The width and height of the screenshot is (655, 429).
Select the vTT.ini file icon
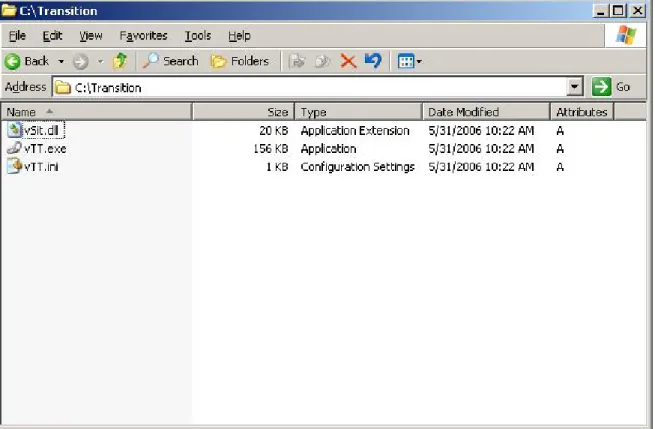pyautogui.click(x=14, y=166)
